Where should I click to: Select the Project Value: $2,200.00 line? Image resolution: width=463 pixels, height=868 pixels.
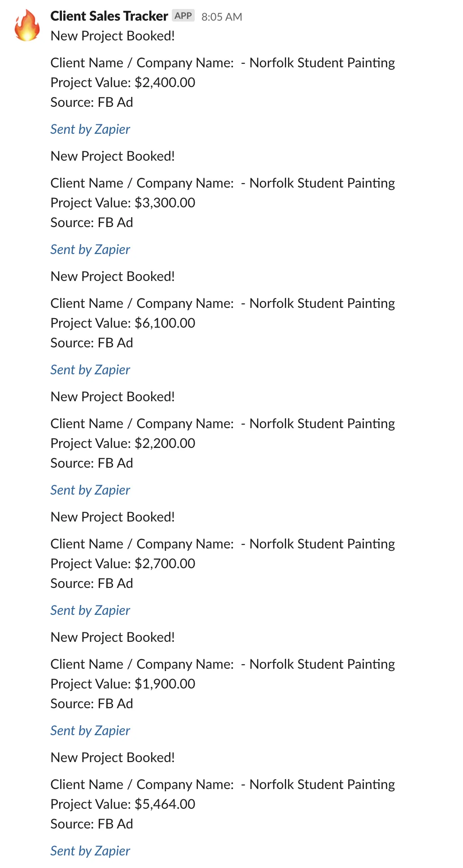coord(123,443)
